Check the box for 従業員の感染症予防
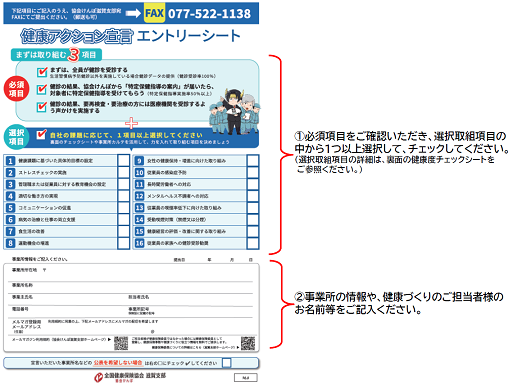This screenshot has height=389, width=522. click(x=253, y=173)
